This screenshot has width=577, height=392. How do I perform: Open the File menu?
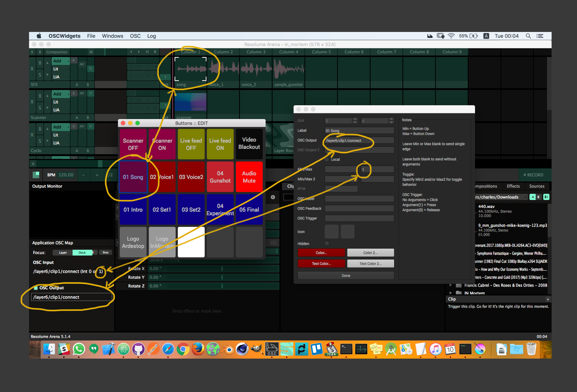[x=91, y=36]
